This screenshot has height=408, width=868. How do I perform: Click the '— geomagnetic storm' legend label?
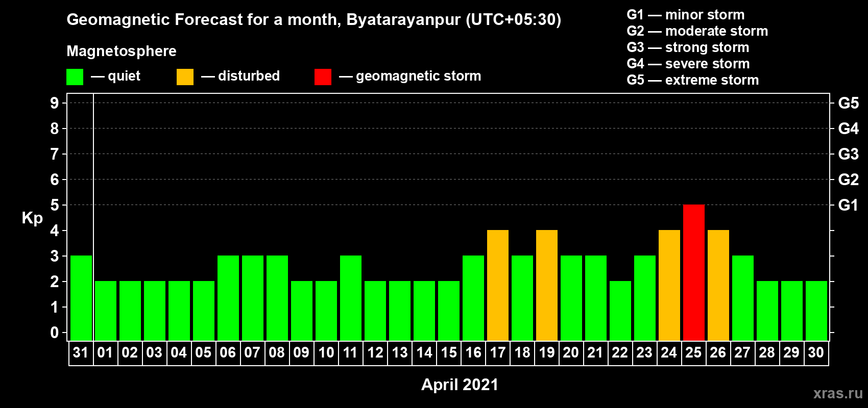pyautogui.click(x=410, y=76)
